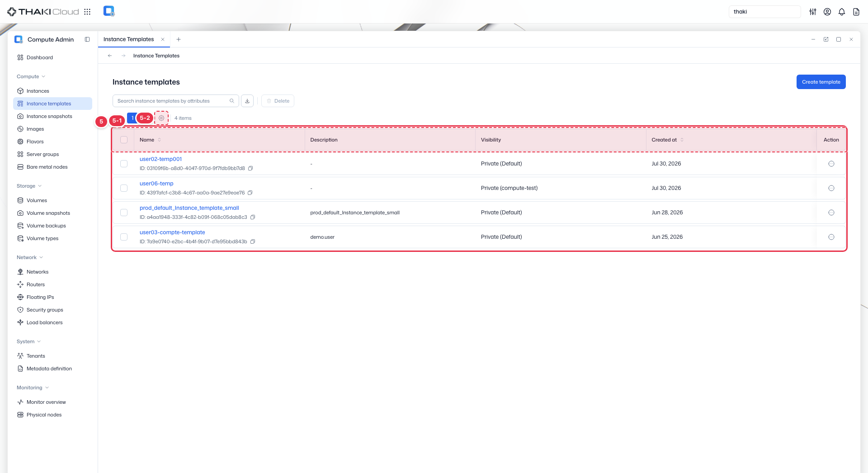The image size is (868, 473).
Task: Open table column settings gear
Action: [161, 118]
